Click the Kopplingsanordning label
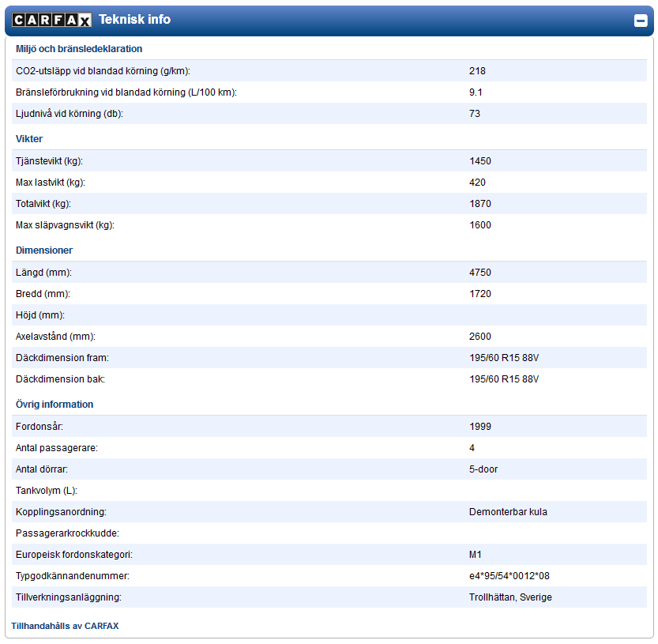 coord(62,512)
